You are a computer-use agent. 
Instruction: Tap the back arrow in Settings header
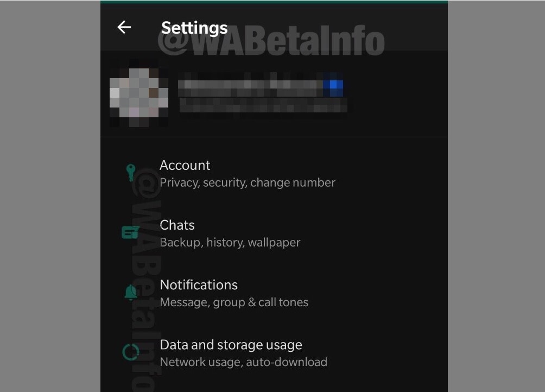[124, 27]
